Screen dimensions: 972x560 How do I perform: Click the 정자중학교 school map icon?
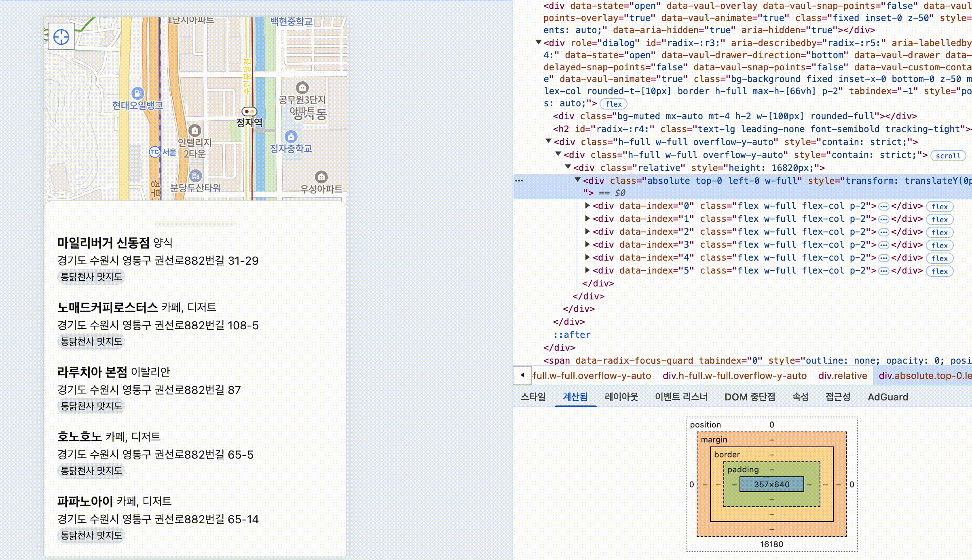tap(291, 137)
